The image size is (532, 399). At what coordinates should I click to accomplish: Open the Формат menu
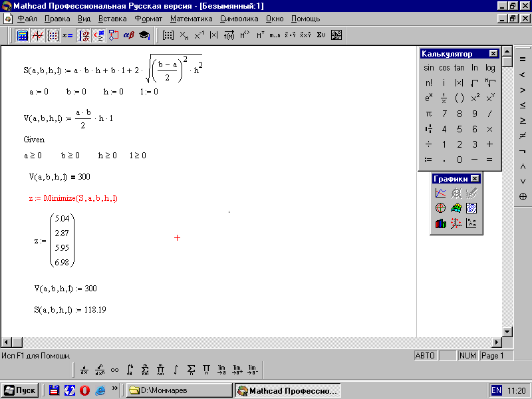tap(148, 19)
